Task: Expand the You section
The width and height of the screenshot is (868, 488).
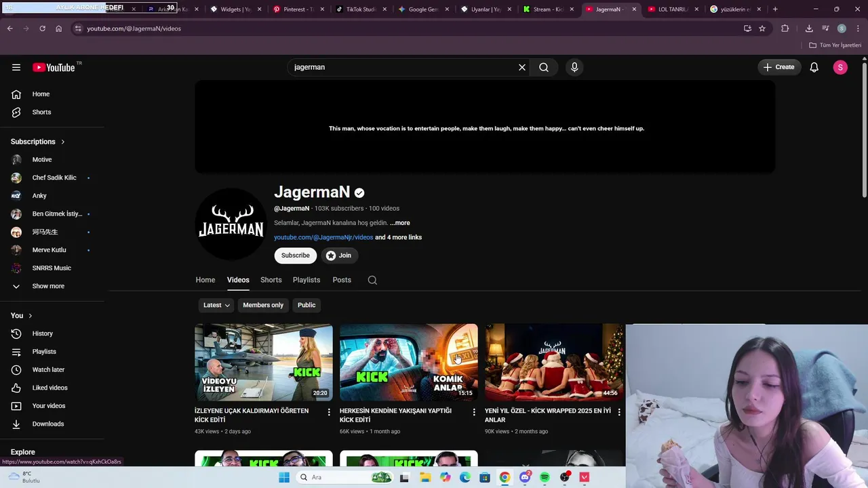Action: 22,316
